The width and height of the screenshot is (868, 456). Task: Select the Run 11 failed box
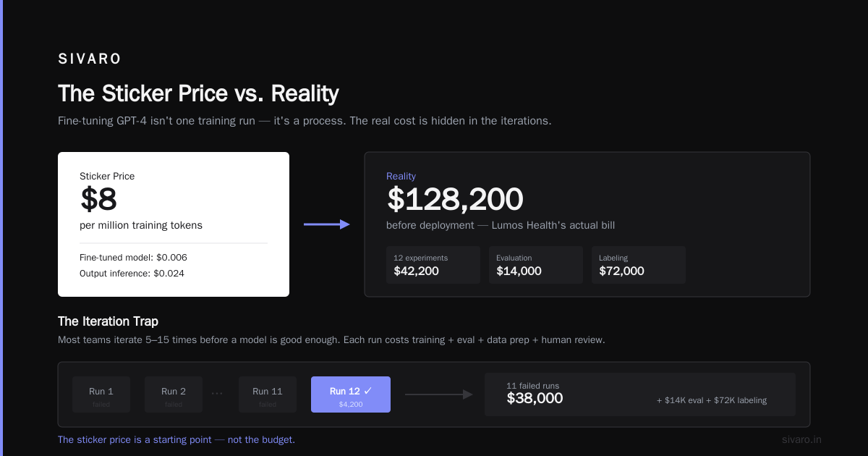point(268,394)
